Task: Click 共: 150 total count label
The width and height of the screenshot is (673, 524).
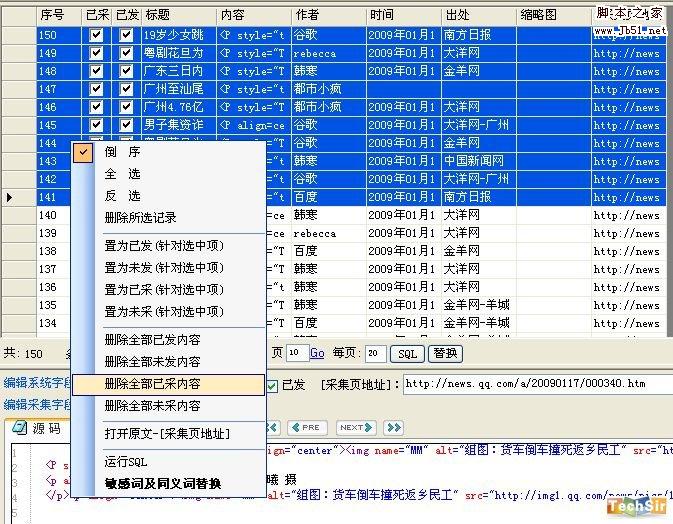Action: 23,354
